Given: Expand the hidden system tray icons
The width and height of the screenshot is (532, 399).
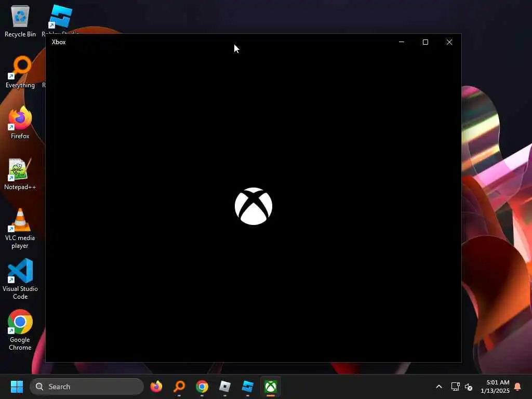Looking at the screenshot, I should (x=438, y=387).
